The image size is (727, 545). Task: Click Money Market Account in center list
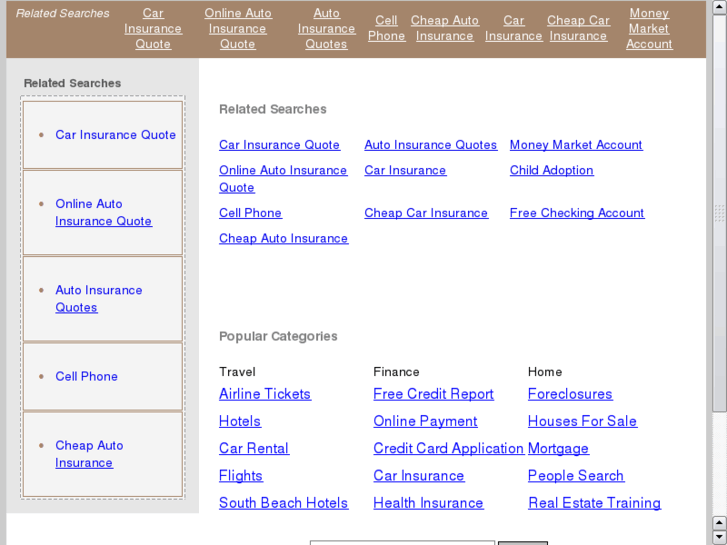pyautogui.click(x=576, y=145)
